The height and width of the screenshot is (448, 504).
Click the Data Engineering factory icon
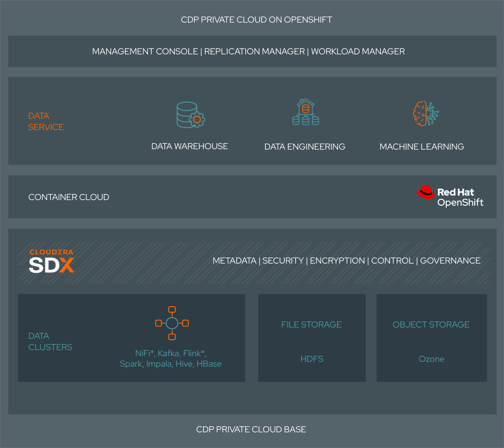(x=305, y=112)
